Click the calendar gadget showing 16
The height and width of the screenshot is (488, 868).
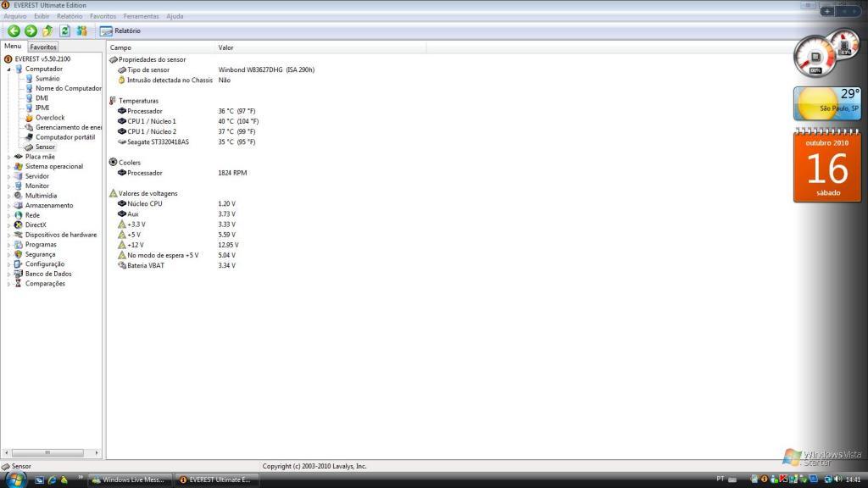827,165
